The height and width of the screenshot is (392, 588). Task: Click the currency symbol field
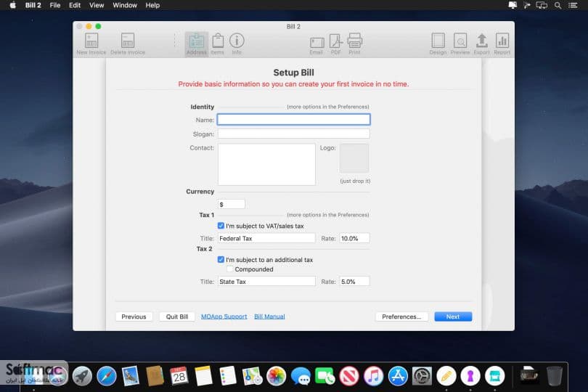click(232, 204)
